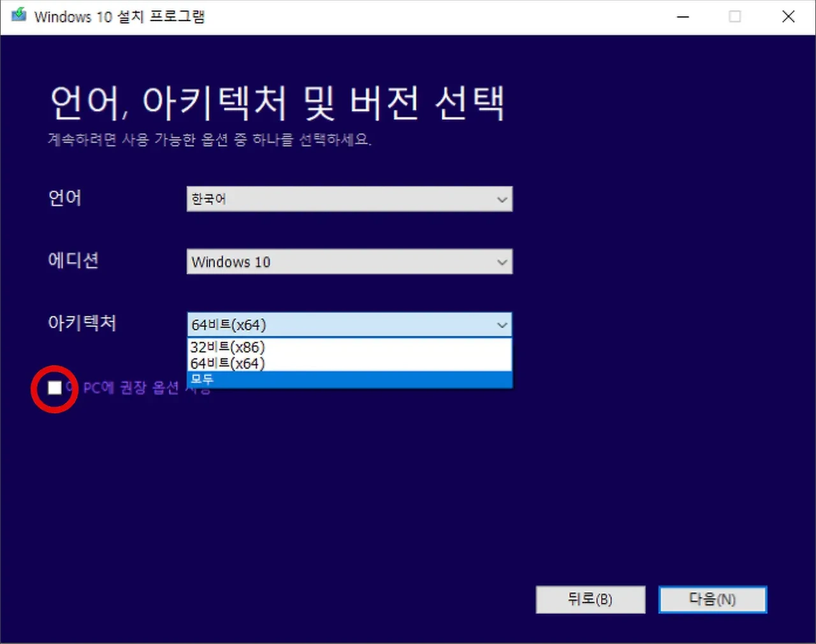Open the 언어 dropdown showing 한국어
This screenshot has height=644, width=816.
[x=349, y=199]
